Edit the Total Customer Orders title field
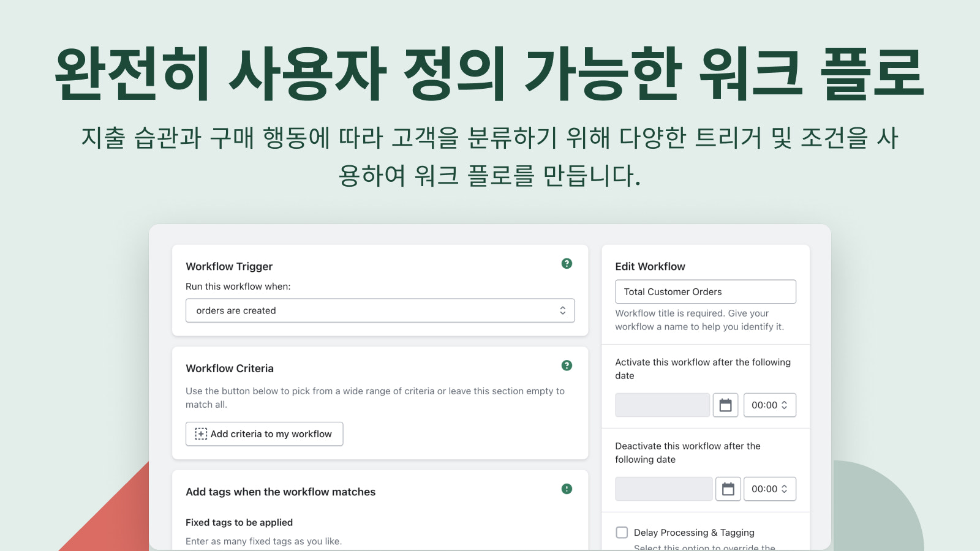 706,291
